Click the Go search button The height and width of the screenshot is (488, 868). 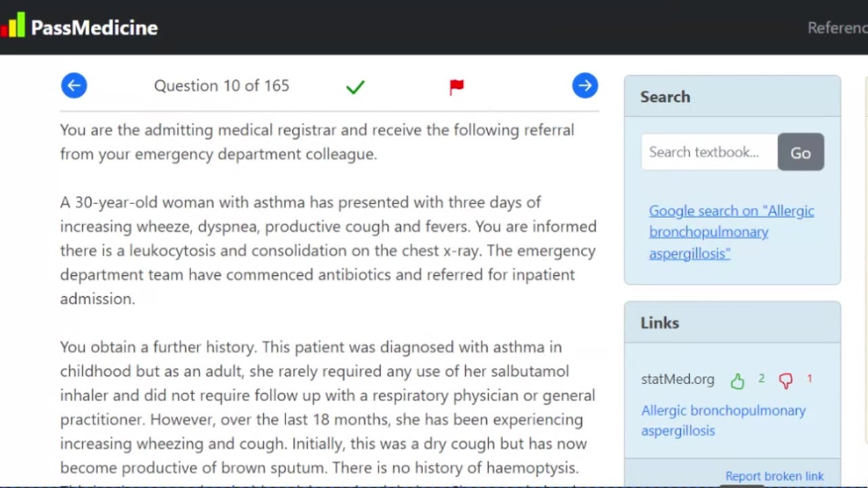[800, 152]
